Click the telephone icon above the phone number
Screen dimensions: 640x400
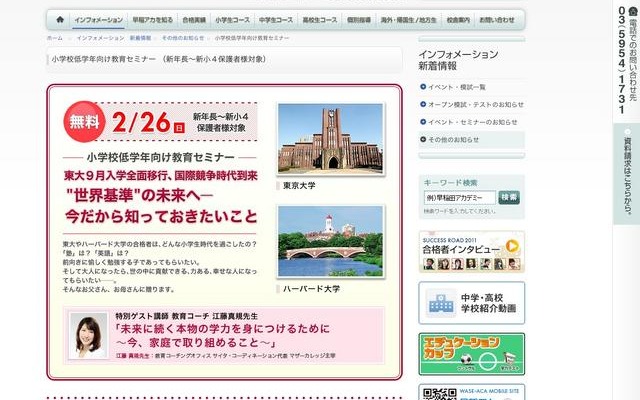tap(633, 11)
